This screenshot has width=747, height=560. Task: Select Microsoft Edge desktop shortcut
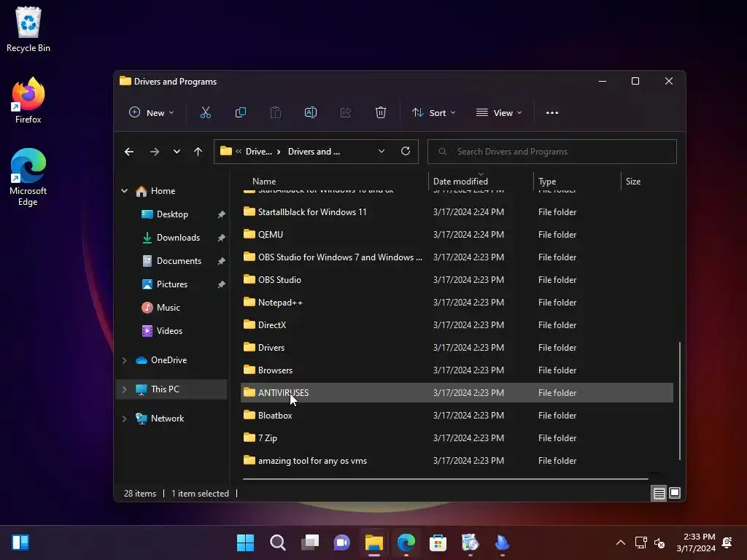point(28,177)
